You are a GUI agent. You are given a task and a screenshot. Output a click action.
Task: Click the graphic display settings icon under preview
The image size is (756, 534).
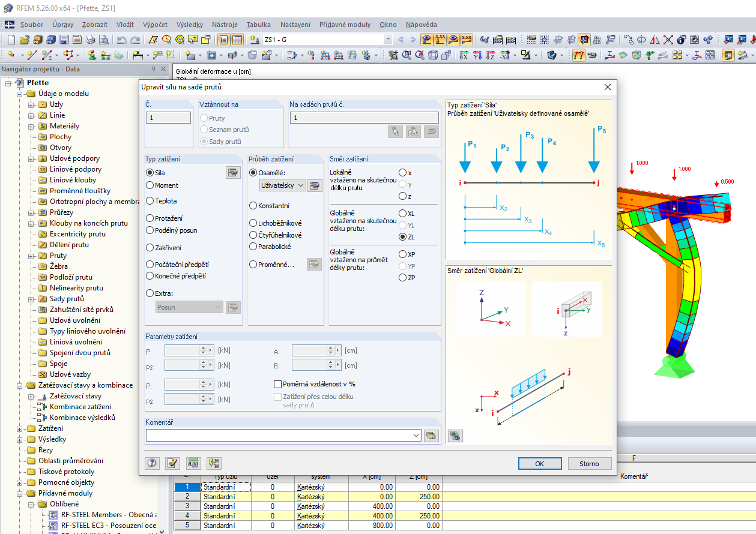click(x=455, y=436)
